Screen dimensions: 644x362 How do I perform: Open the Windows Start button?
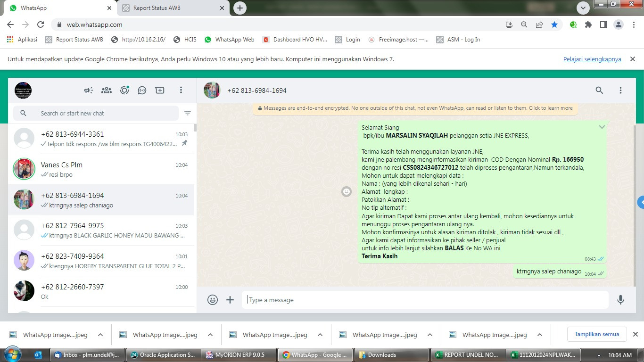point(12,354)
